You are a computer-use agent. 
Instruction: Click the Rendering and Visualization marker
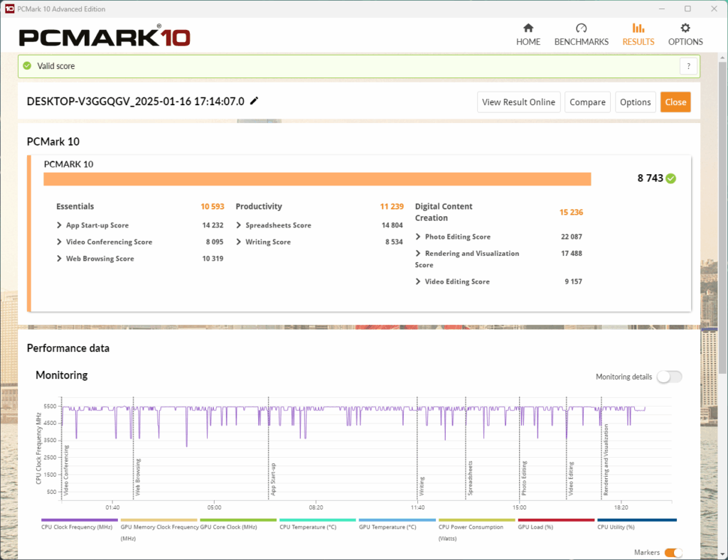pos(606,460)
